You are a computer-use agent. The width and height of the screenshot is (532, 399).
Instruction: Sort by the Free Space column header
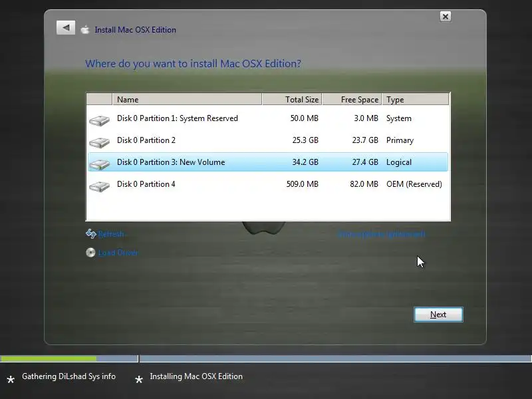tap(352, 99)
